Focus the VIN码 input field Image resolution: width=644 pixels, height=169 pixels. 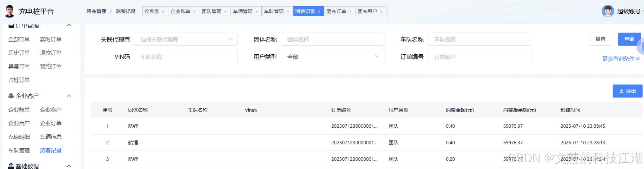pyautogui.click(x=186, y=57)
